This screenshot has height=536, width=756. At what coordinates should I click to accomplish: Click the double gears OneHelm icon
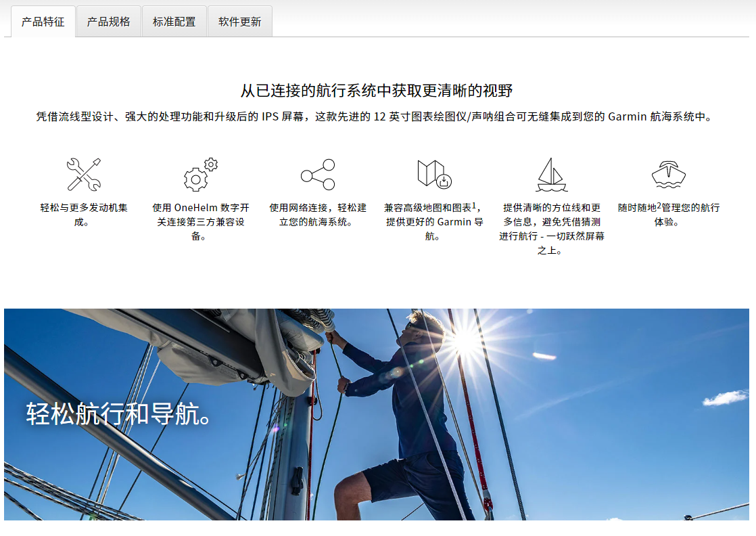point(201,174)
